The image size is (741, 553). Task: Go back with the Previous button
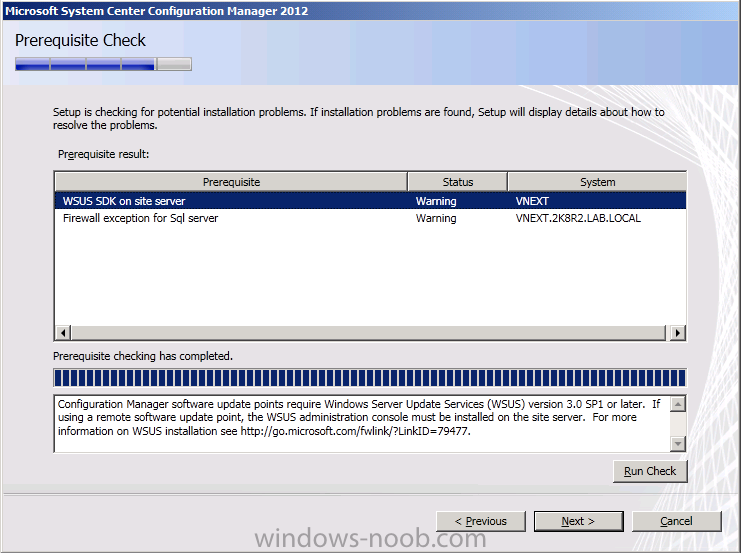coord(481,521)
